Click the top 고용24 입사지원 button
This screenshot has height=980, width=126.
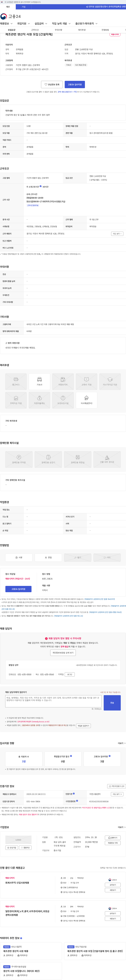pyautogui.click(x=75, y=85)
